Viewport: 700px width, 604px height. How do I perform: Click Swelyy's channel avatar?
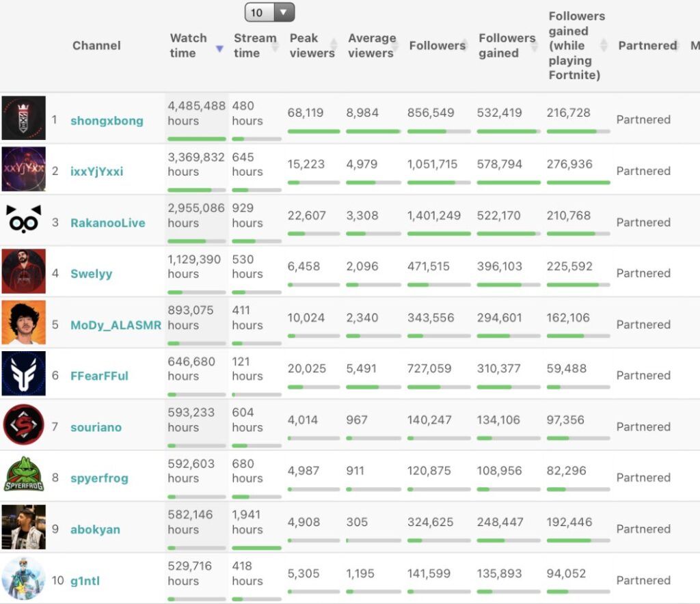click(x=23, y=271)
